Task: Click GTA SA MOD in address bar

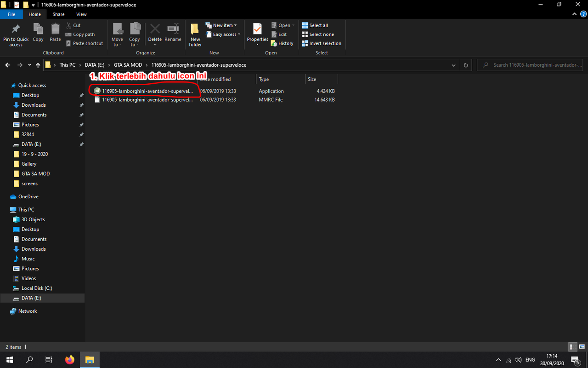Action: click(x=128, y=65)
